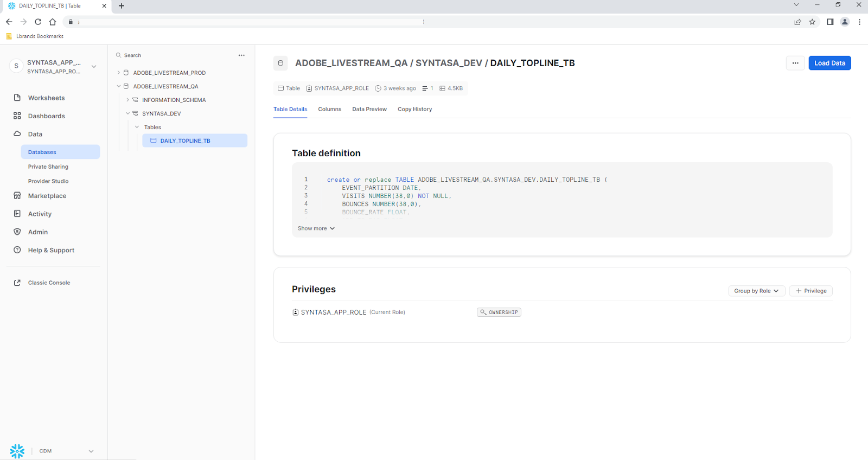The image size is (868, 460).
Task: Open the Activity section
Action: [40, 214]
